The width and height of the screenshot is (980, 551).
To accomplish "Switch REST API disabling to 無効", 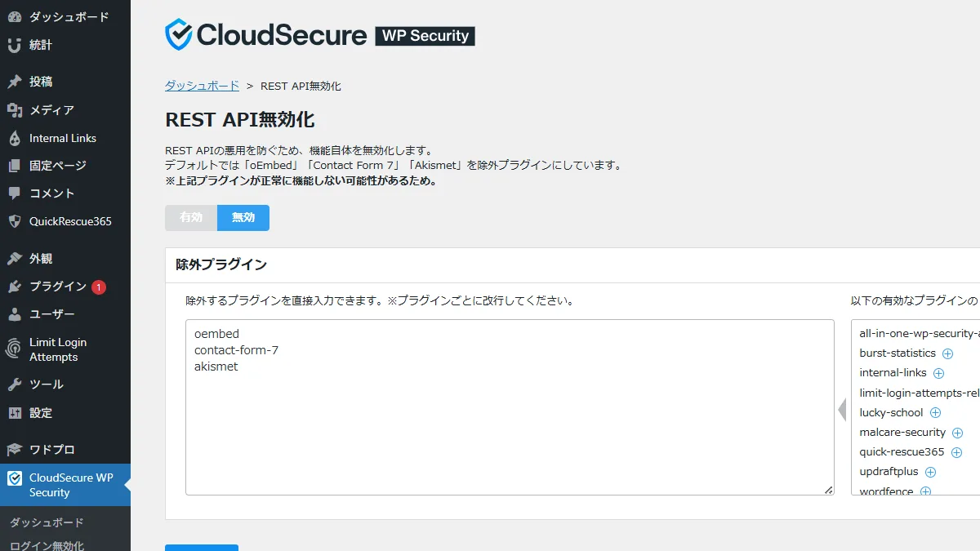I will click(243, 218).
